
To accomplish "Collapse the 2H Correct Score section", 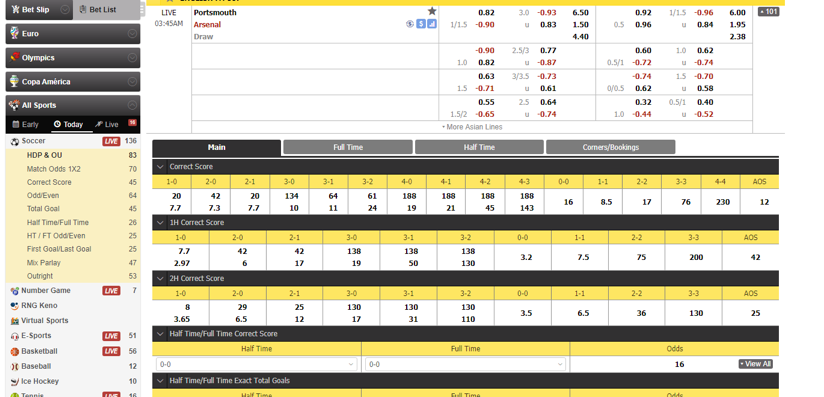I will tap(161, 278).
